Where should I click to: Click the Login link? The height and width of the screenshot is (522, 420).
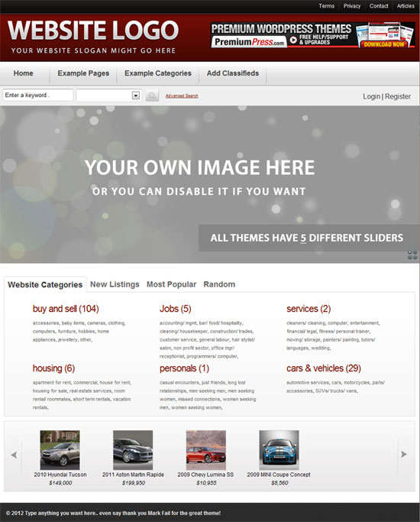(x=371, y=96)
